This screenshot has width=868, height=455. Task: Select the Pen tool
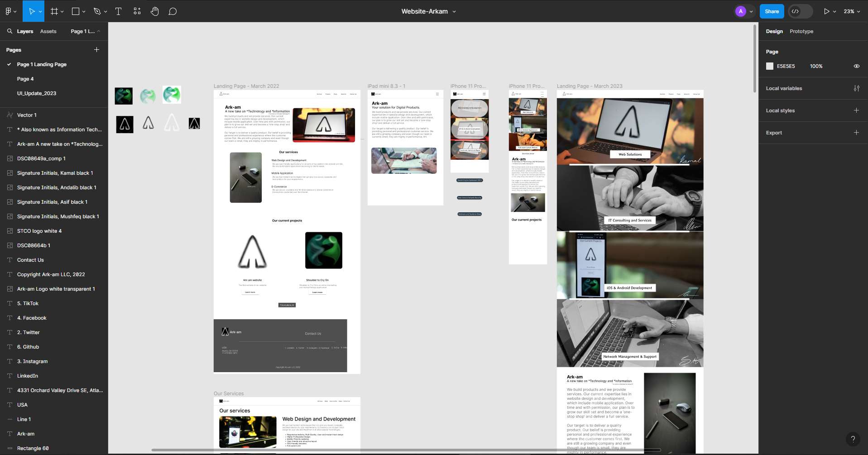click(97, 11)
